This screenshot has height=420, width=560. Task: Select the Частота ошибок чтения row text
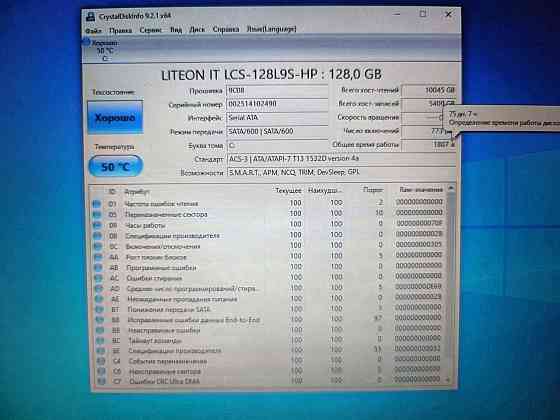point(161,204)
